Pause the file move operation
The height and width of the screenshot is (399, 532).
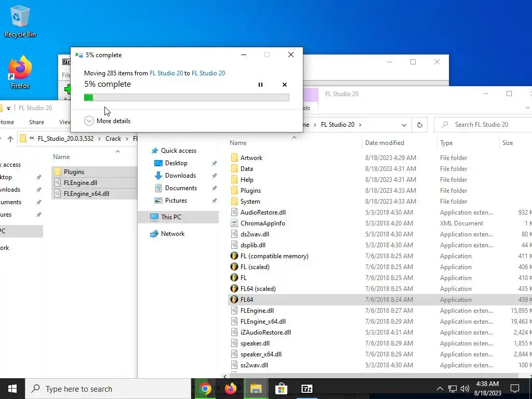(260, 85)
